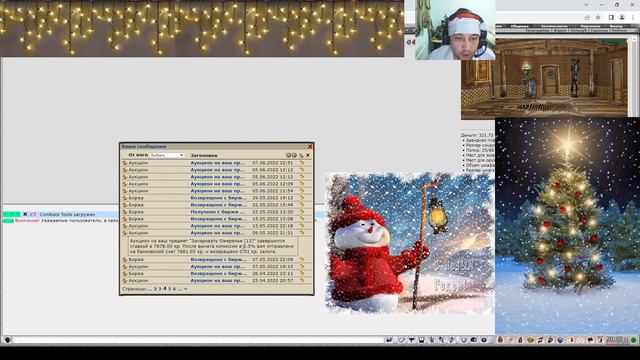
Task: Delete the message dated 22.05.2022 15:49
Action: coord(302,205)
